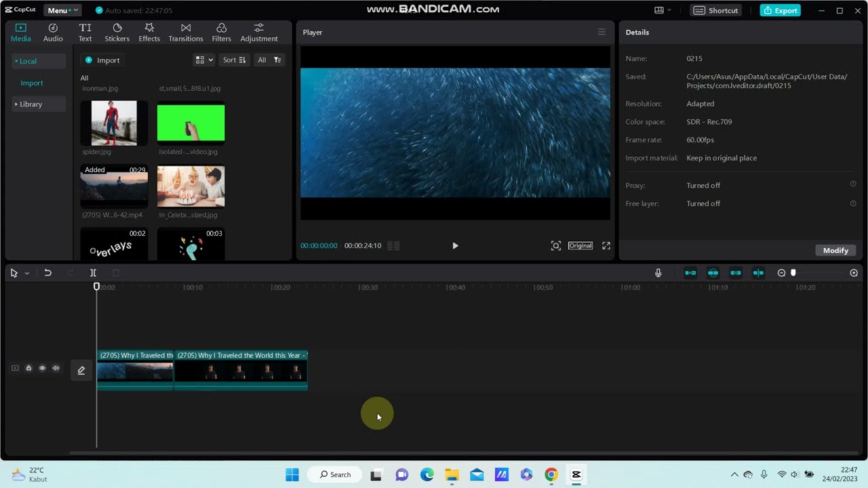
Task: Toggle the preview axis
Action: click(758, 272)
